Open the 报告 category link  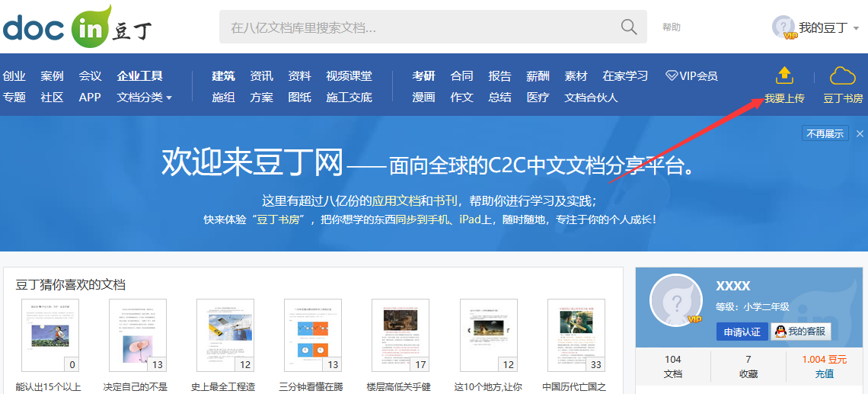pos(500,76)
